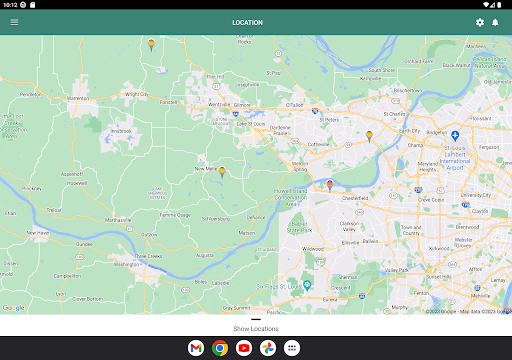Click the Eureka map label

[330, 299]
